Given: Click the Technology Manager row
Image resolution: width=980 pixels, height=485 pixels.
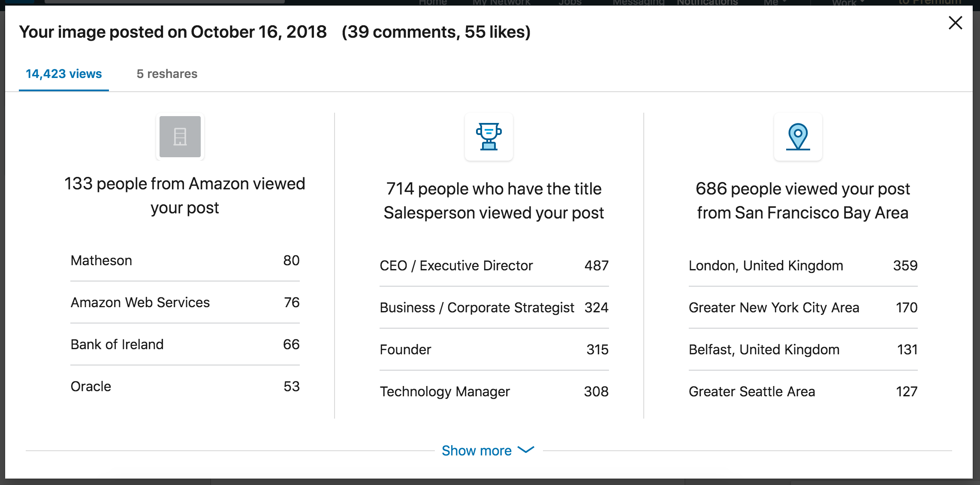Looking at the screenshot, I should (x=494, y=392).
